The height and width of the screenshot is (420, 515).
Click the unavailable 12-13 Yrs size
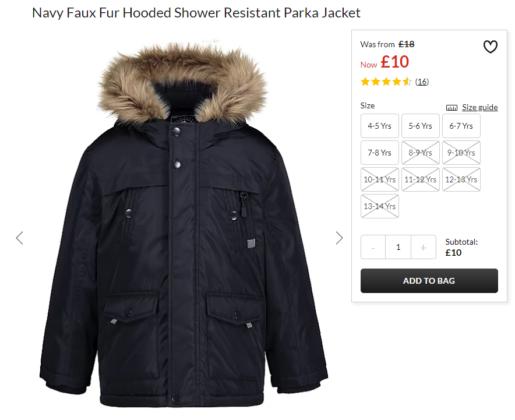coord(461,179)
